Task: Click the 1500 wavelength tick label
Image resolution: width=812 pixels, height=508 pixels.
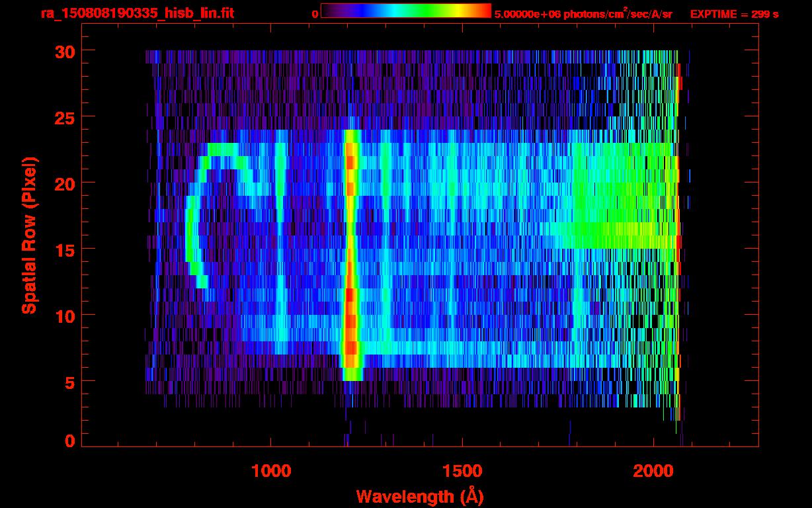Action: tap(462, 471)
